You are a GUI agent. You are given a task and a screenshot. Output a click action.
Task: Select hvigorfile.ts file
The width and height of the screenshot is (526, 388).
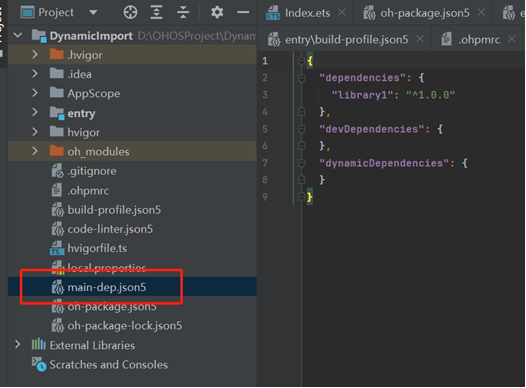pyautogui.click(x=97, y=248)
